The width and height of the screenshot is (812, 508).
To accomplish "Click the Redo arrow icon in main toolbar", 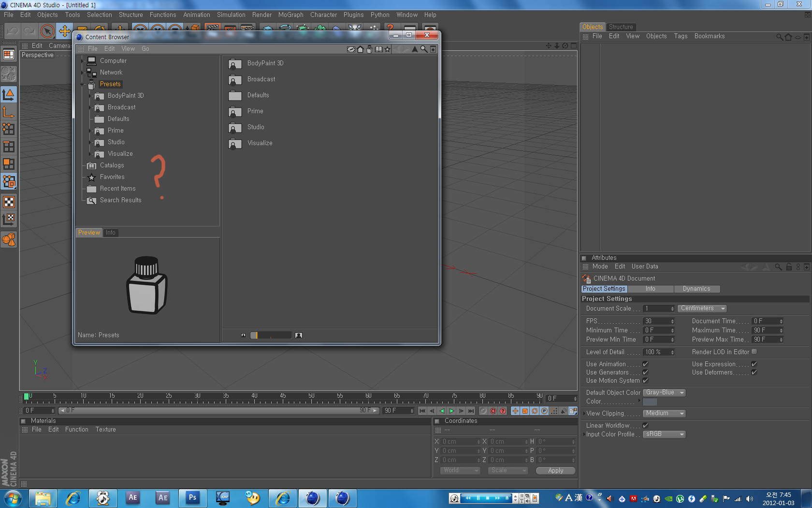I will click(29, 31).
